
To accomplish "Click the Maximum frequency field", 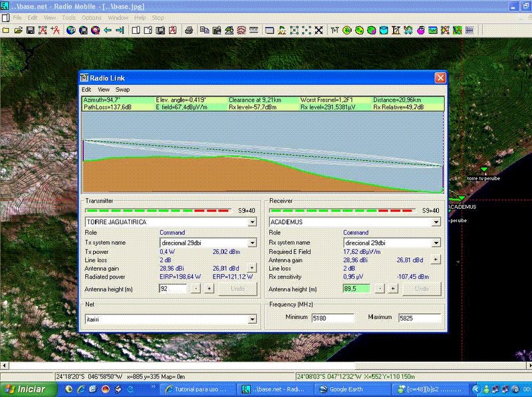I will coord(420,318).
